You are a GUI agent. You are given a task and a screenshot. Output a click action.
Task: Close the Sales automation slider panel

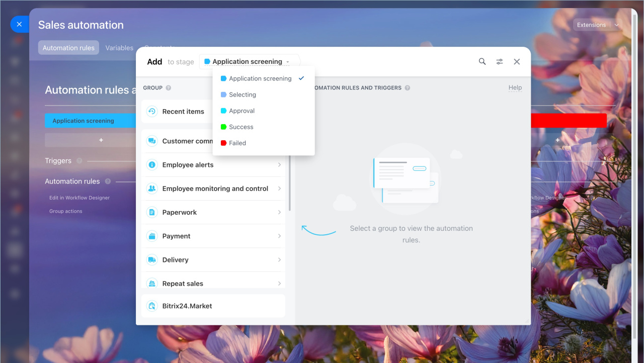coord(19,24)
